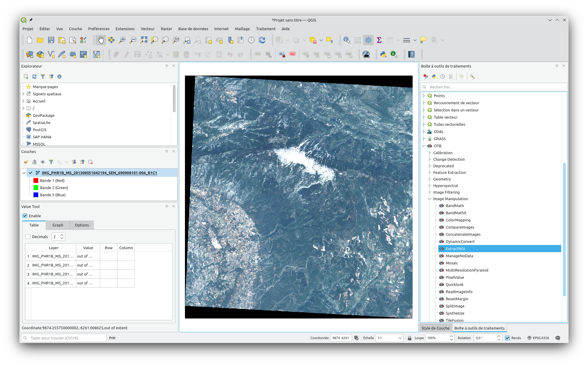Screen dimensions: 588x366
Task: Zoom to native resolution 1:1
Action: tap(175, 39)
